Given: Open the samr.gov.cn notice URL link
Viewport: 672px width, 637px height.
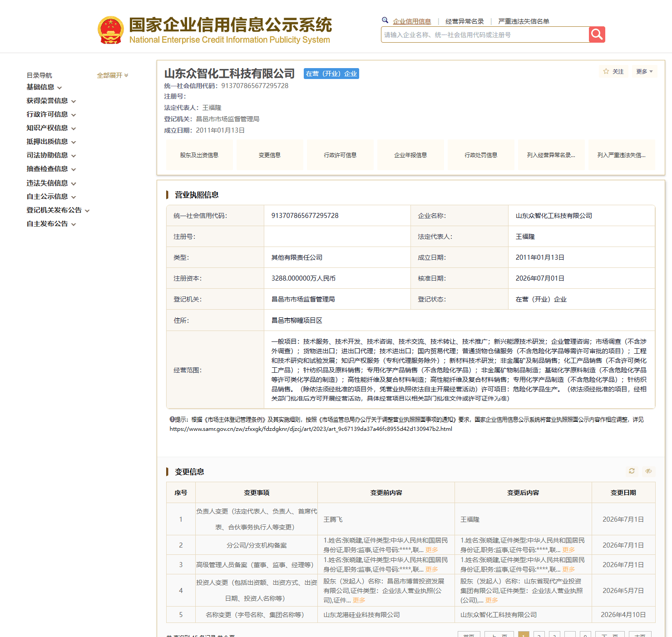Looking at the screenshot, I should (x=311, y=429).
